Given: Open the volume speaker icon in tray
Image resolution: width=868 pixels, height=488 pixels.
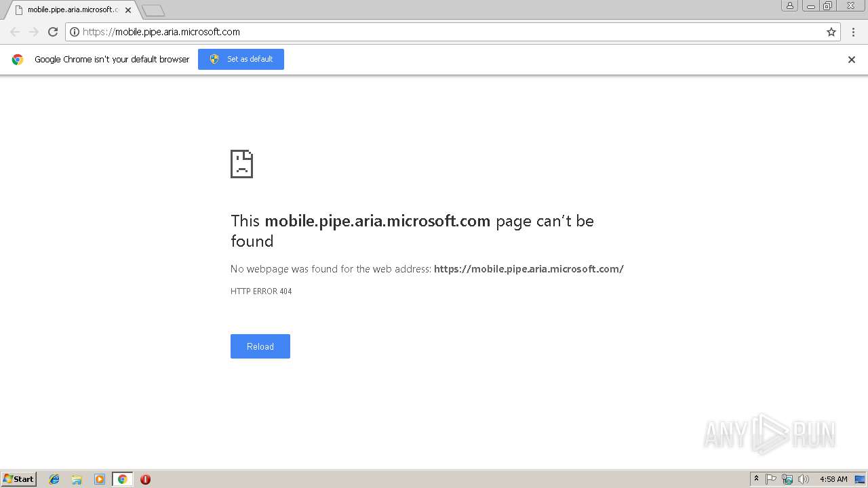Looking at the screenshot, I should point(804,479).
